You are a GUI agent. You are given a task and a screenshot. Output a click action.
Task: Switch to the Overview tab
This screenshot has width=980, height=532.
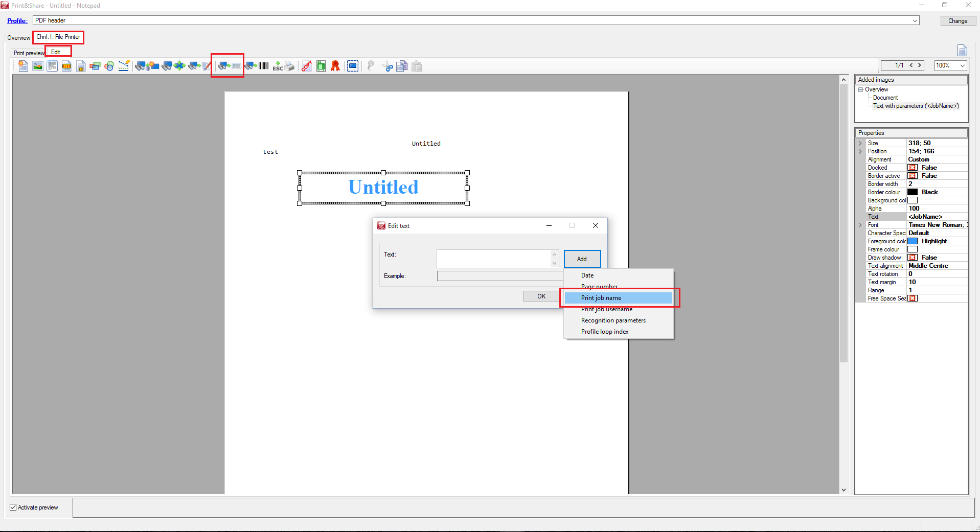pyautogui.click(x=18, y=37)
